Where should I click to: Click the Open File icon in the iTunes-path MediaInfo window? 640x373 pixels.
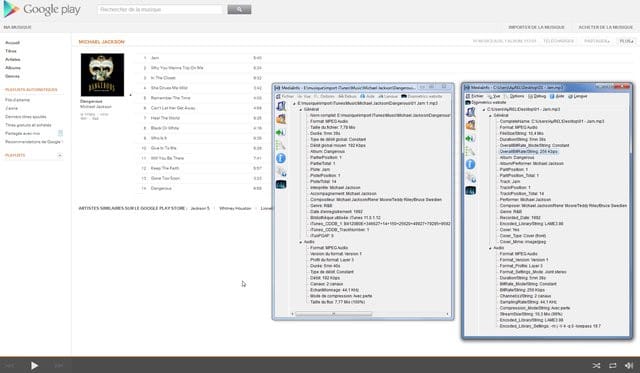pyautogui.click(x=281, y=106)
